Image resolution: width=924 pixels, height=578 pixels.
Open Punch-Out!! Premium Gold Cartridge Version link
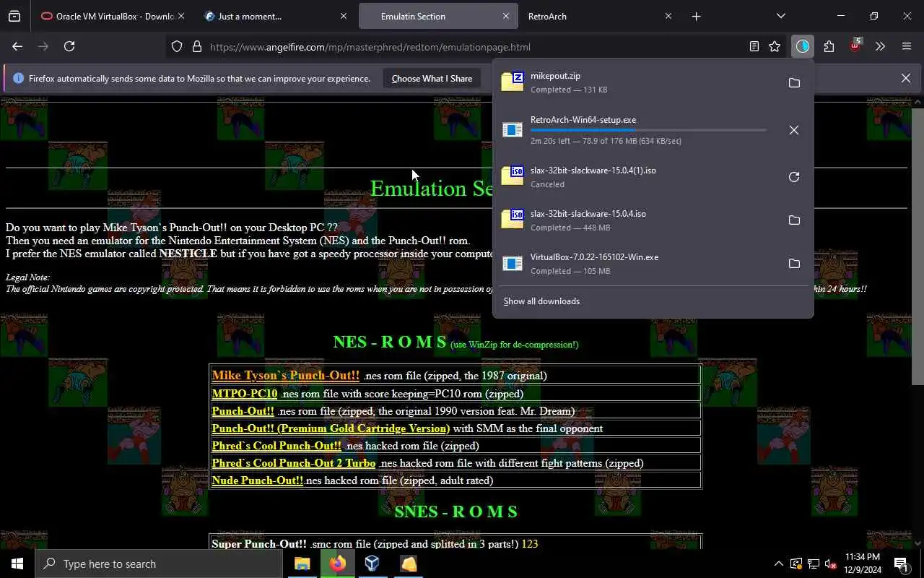tap(331, 428)
